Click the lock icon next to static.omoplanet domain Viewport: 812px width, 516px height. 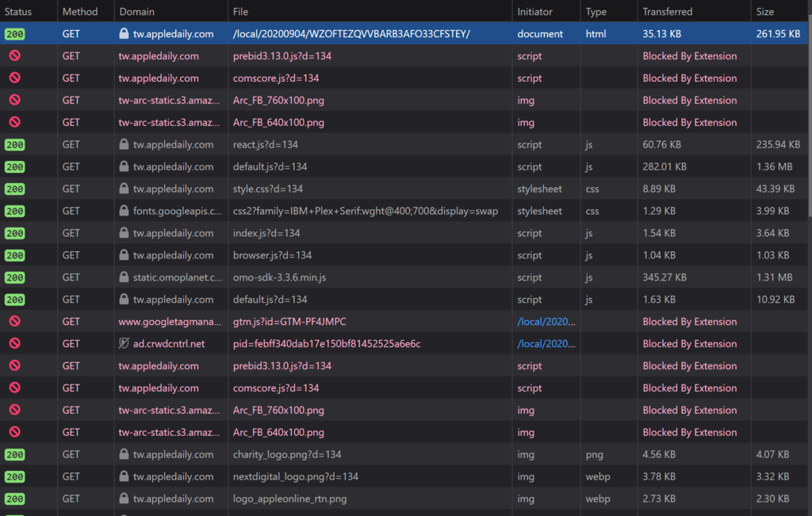[x=124, y=277]
